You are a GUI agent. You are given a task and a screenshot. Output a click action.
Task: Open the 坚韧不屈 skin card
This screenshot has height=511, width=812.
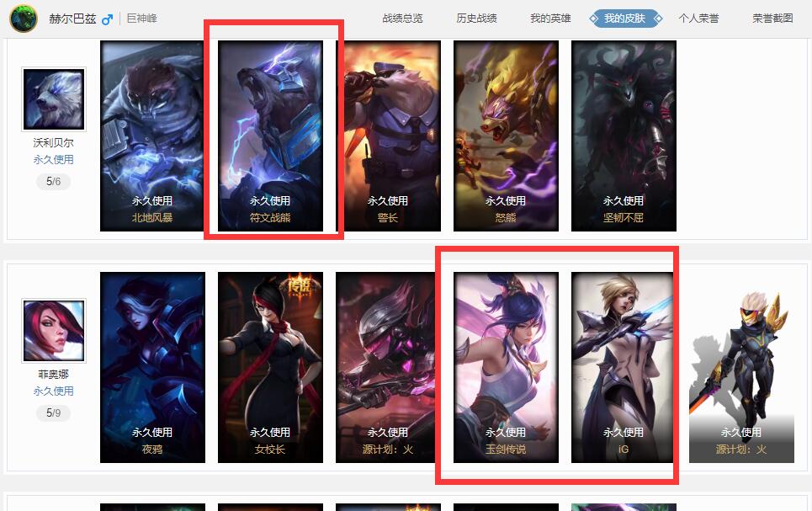coord(624,136)
